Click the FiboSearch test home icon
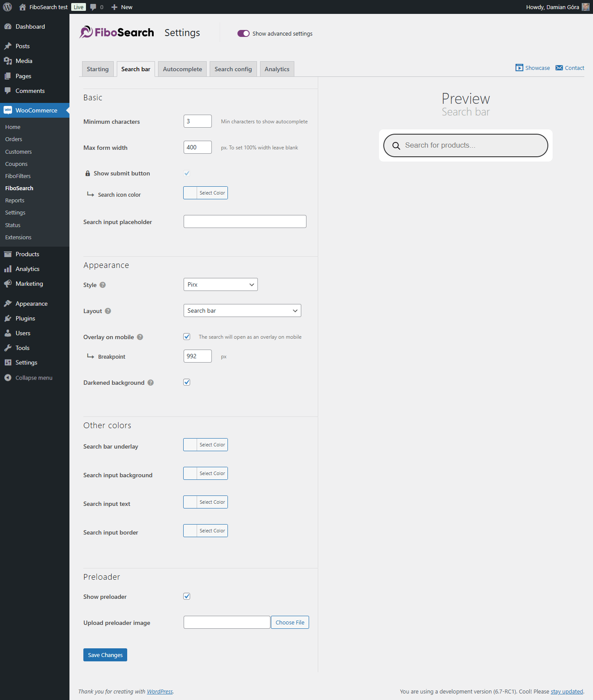 23,7
